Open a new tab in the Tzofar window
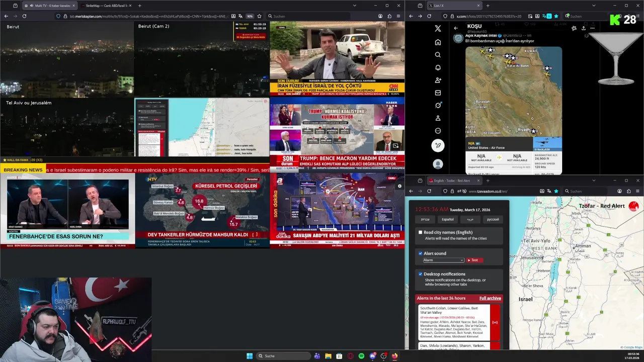 tap(488, 180)
